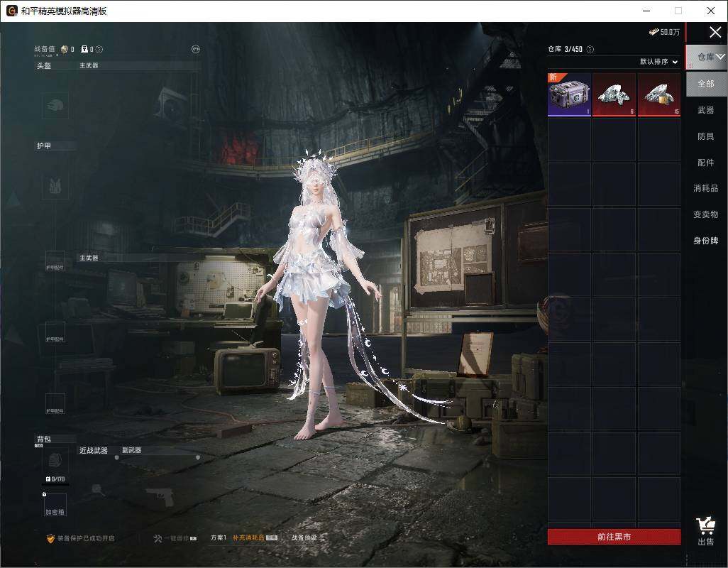The height and width of the screenshot is (568, 728).
Task: Click the backpack capacity bar 0/170
Action: [x=55, y=479]
